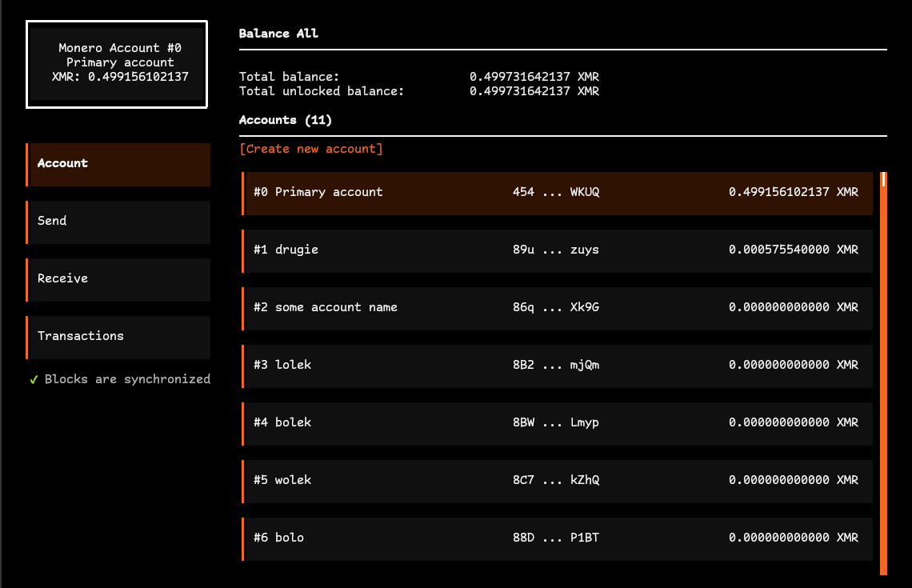Viewport: 912px width, 588px height.
Task: Click the Monero Account #0 summary box
Action: click(x=117, y=64)
